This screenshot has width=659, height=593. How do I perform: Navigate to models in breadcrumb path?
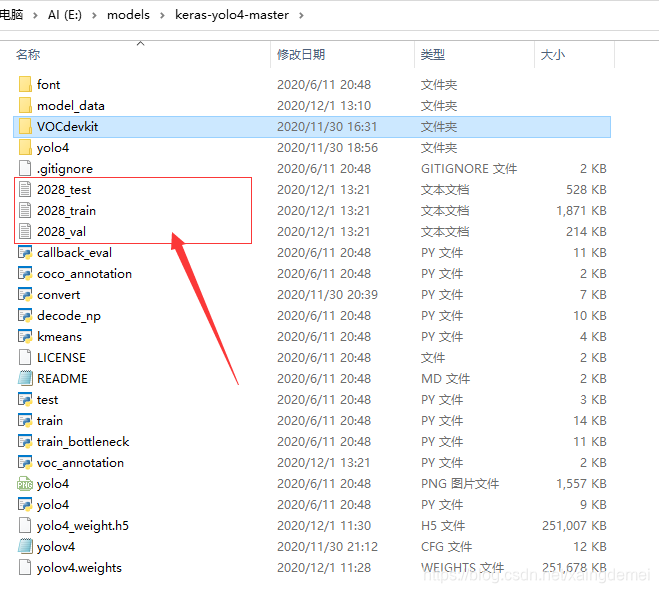(x=128, y=15)
